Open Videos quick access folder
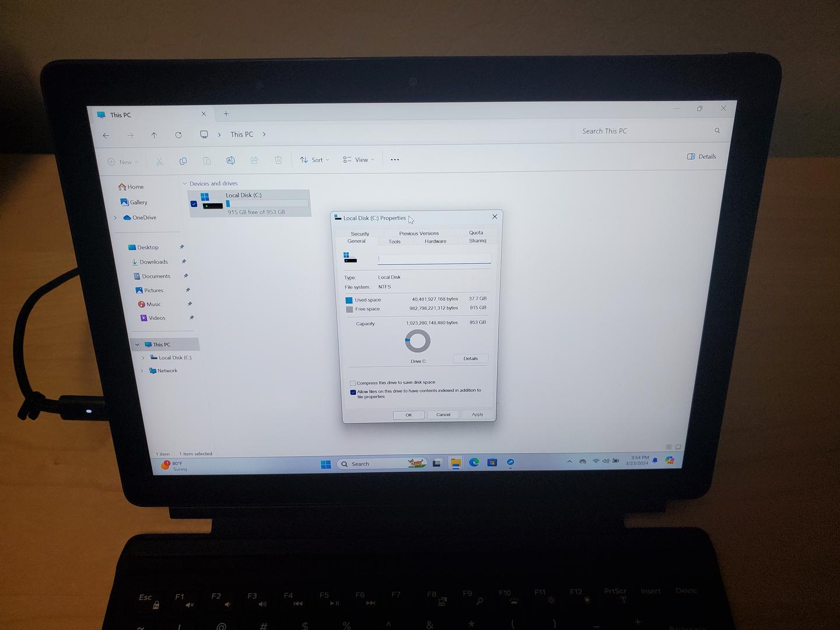 153,318
